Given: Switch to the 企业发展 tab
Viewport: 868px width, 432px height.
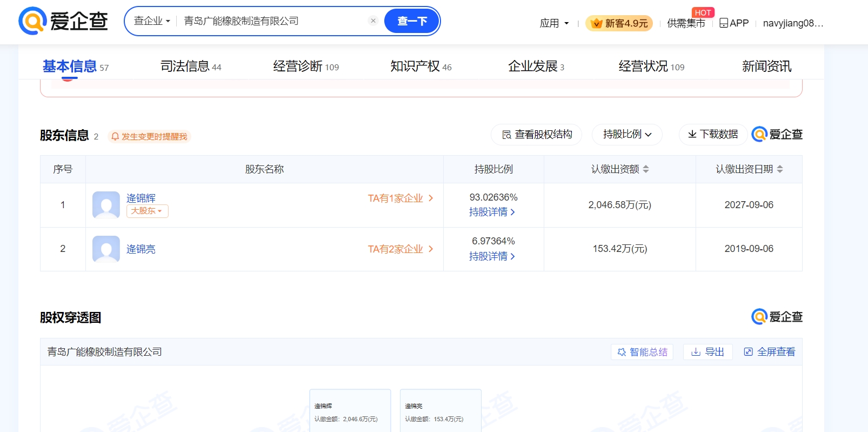Looking at the screenshot, I should [536, 67].
